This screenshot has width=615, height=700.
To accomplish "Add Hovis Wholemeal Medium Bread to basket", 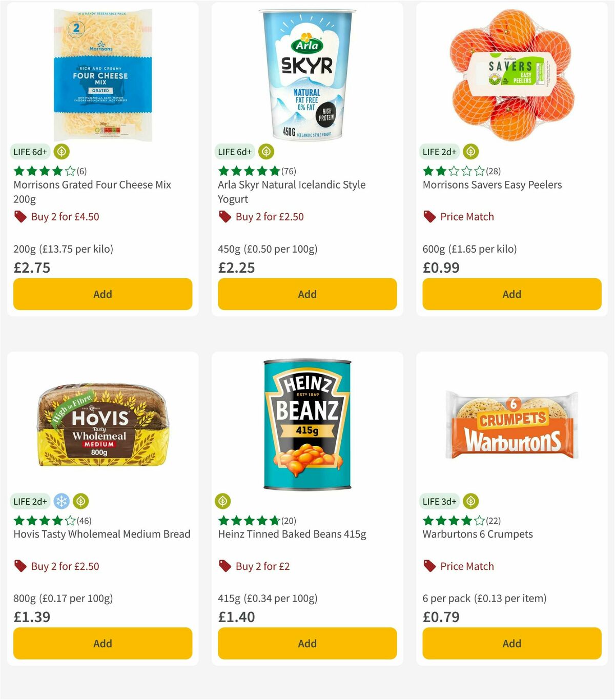I will point(102,643).
